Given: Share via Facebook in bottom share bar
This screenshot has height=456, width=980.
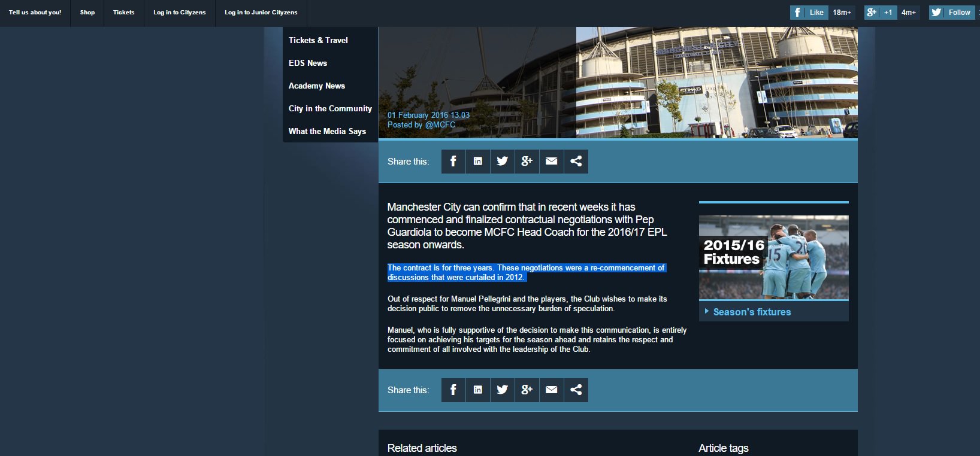Looking at the screenshot, I should pos(453,390).
